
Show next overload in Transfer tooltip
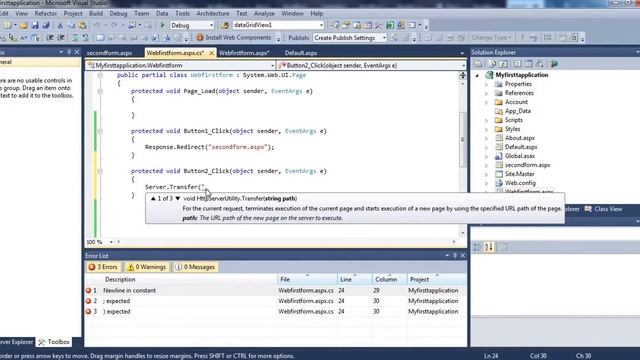178,198
